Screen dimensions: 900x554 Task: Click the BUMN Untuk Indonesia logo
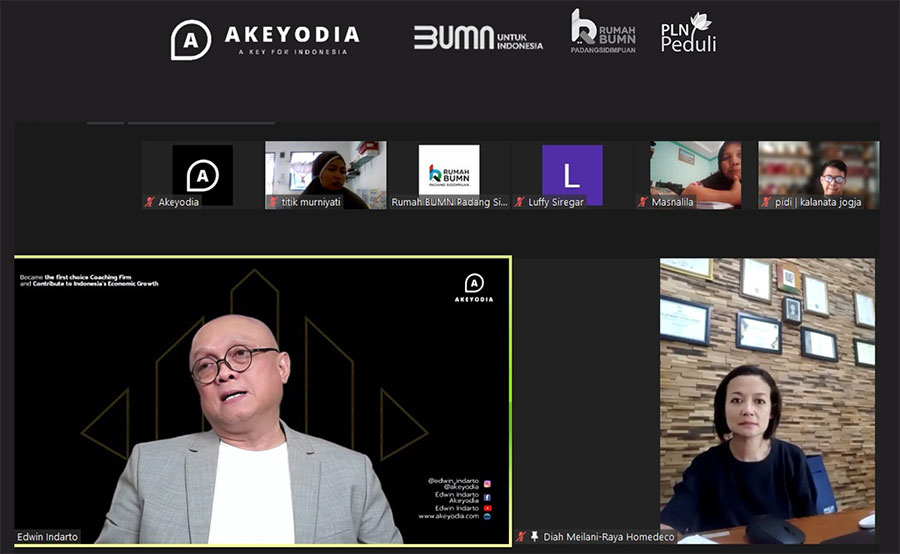coord(478,38)
